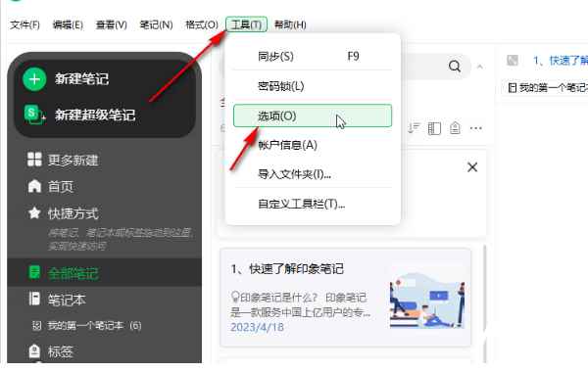This screenshot has width=588, height=372.
Task: Open the three-dot more options menu
Action: point(476,128)
